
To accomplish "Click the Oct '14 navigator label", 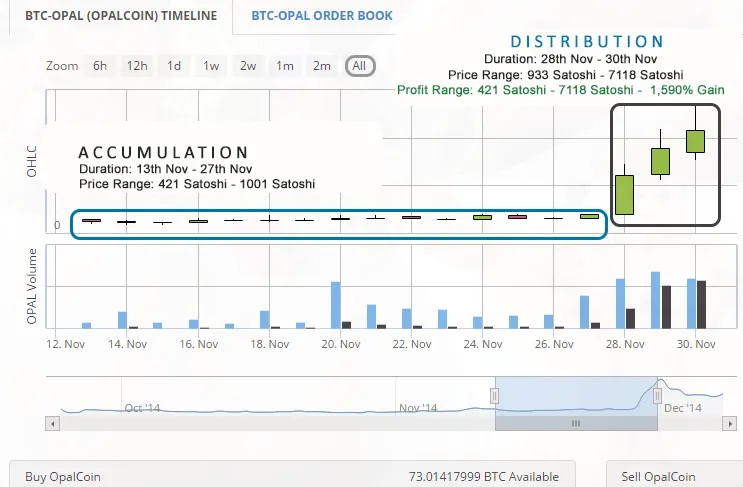I will point(142,408).
